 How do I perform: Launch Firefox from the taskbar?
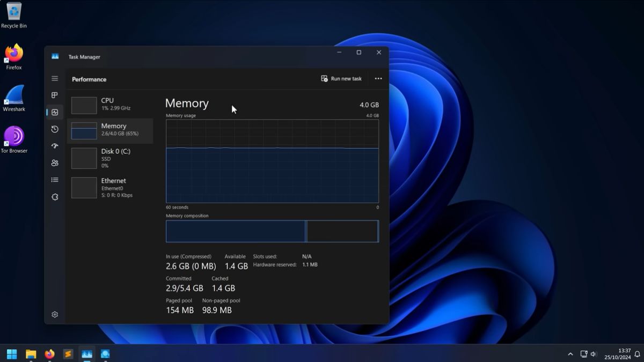(x=49, y=354)
